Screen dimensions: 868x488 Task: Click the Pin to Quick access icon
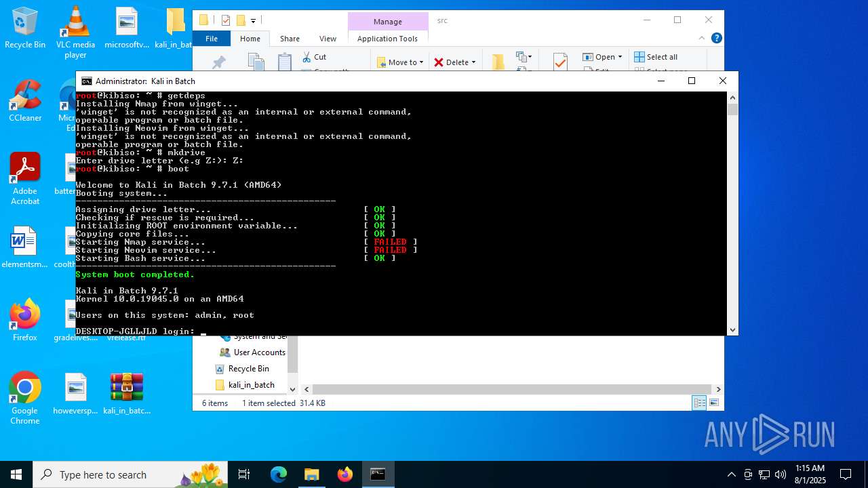click(218, 63)
